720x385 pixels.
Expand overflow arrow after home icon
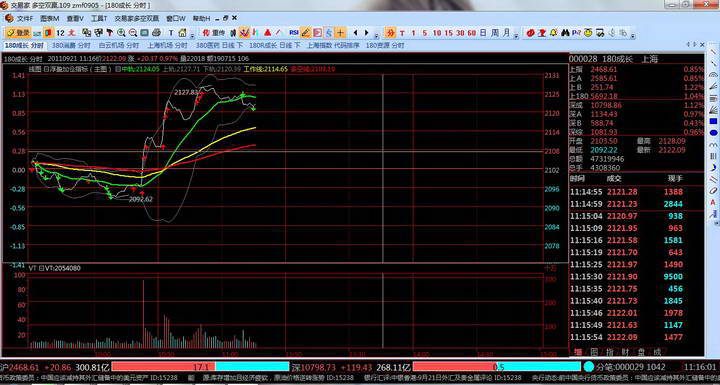[x=192, y=36]
